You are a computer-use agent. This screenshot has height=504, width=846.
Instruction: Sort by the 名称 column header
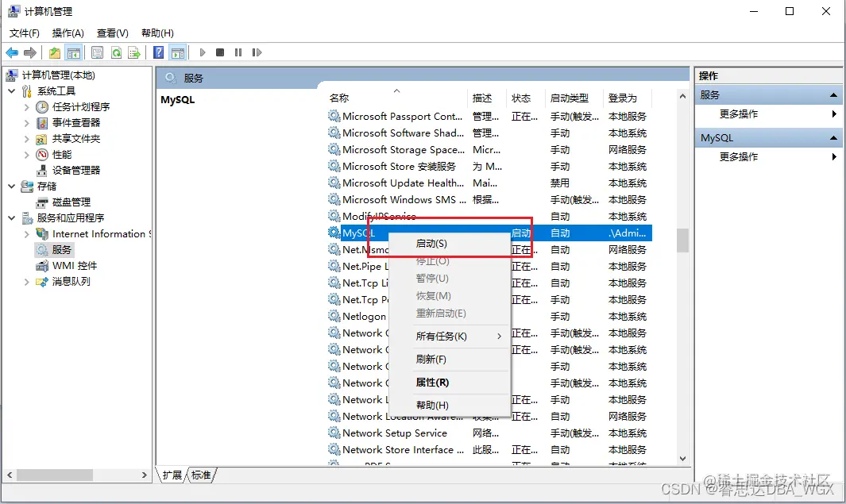pos(396,98)
